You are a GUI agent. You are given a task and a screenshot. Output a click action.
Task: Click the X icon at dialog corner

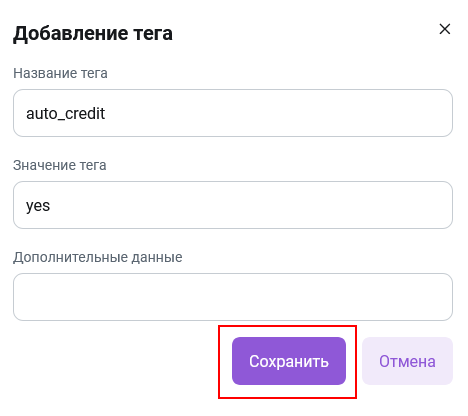click(x=445, y=29)
